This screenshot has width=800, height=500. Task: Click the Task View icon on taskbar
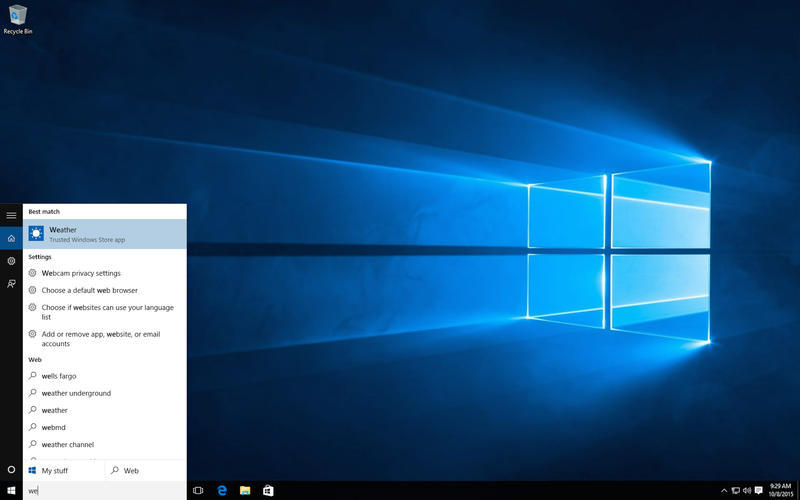(x=198, y=491)
